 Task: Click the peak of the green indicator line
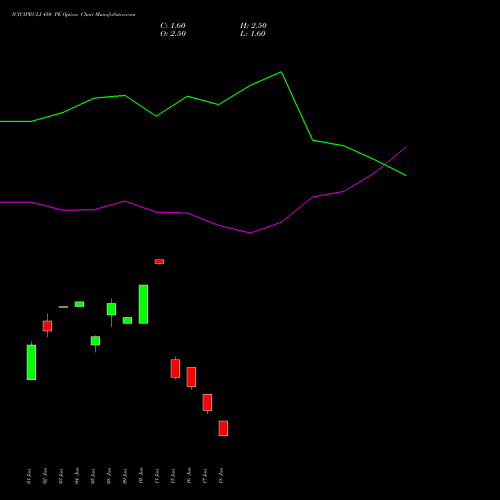click(x=281, y=72)
